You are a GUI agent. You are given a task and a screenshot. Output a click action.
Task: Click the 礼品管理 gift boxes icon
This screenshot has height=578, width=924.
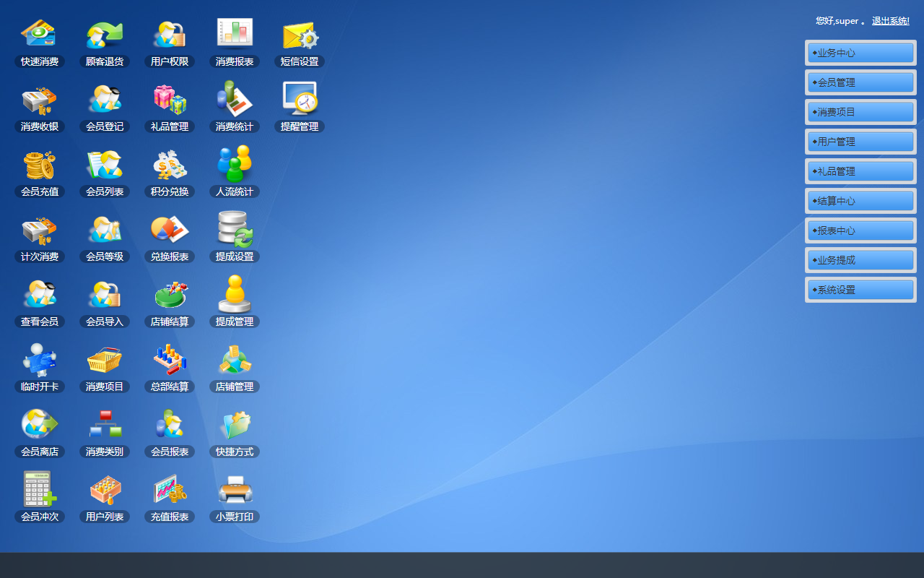coord(169,99)
